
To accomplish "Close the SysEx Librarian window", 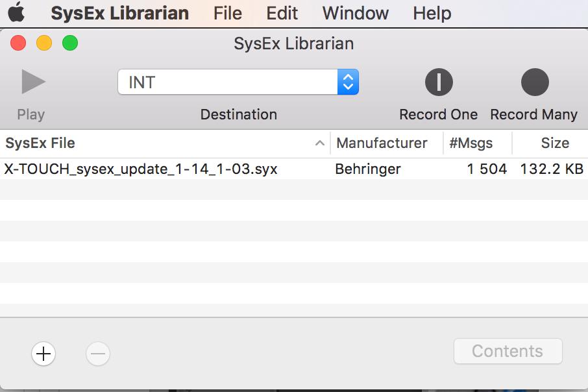I will [18, 43].
